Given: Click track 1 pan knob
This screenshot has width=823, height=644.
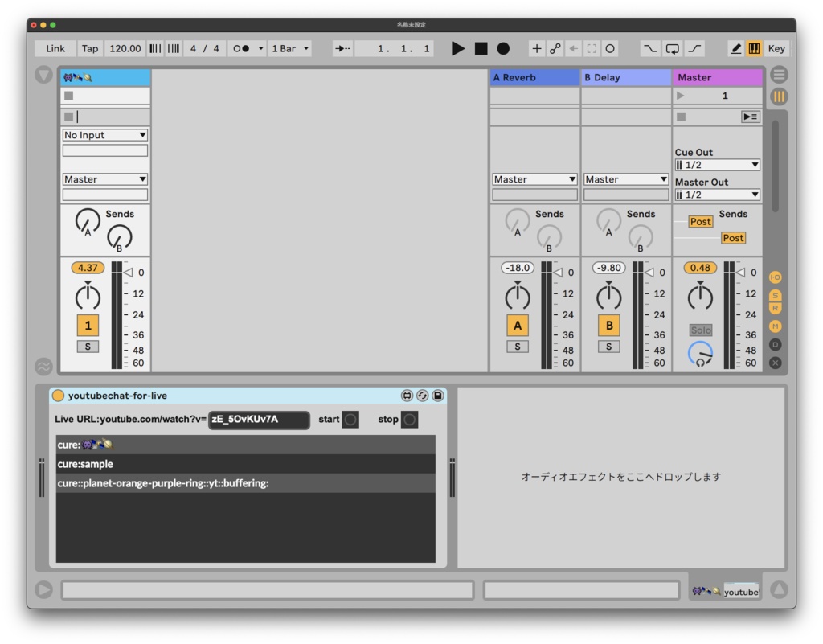Looking at the screenshot, I should (88, 297).
